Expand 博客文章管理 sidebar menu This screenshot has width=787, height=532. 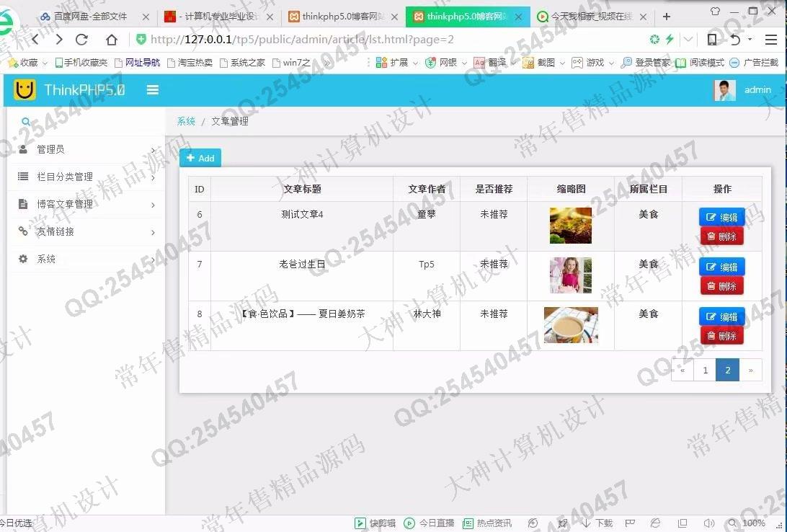[86, 204]
